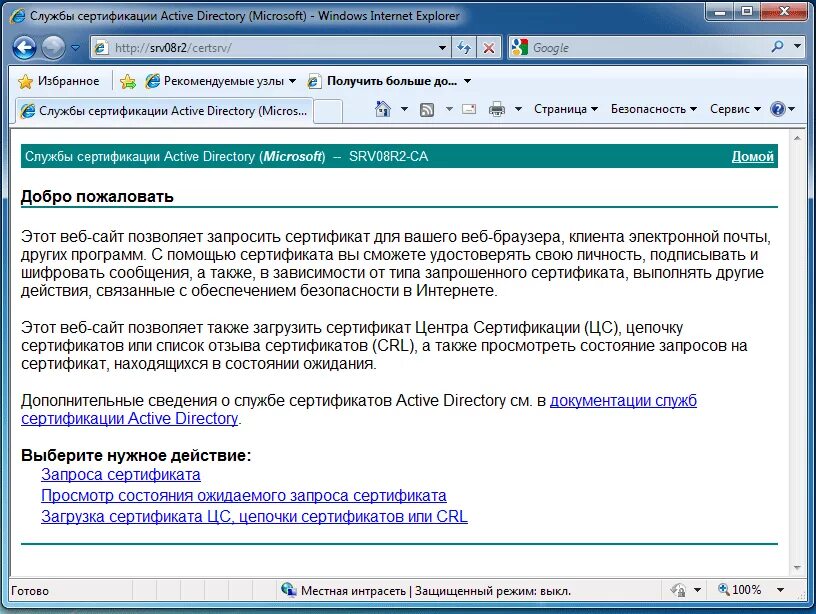
Task: Open the Безопасность menu
Action: coord(654,109)
